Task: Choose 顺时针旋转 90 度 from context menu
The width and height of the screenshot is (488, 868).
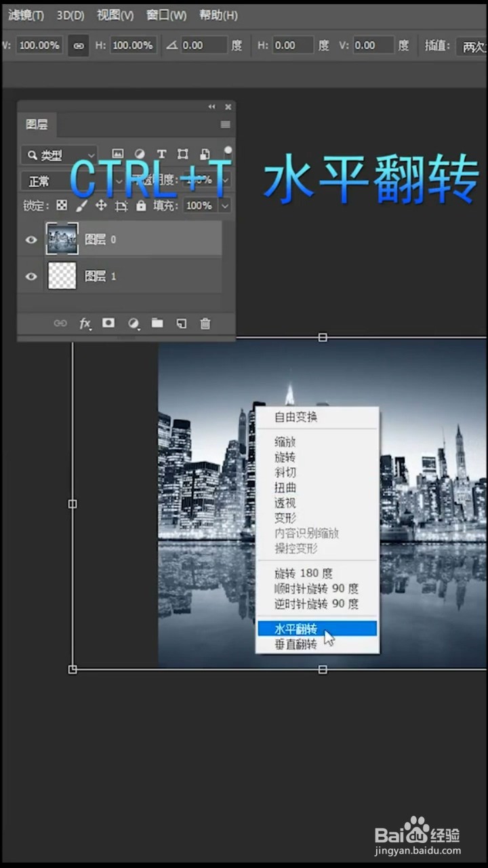Action: tap(317, 589)
